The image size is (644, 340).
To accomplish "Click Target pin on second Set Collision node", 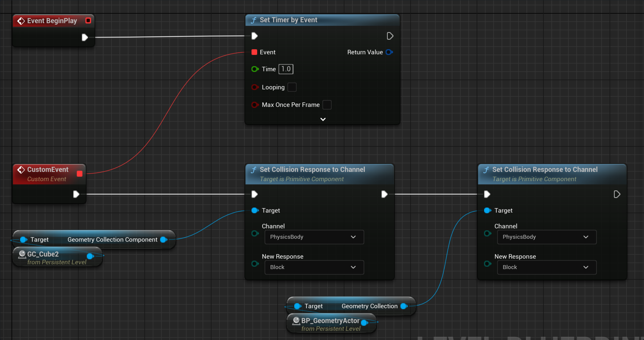I will click(x=487, y=210).
